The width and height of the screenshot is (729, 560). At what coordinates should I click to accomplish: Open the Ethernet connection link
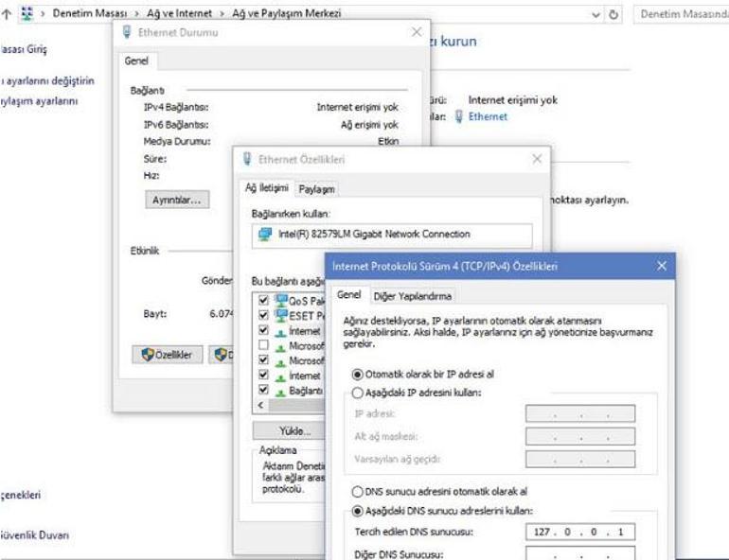[x=488, y=116]
